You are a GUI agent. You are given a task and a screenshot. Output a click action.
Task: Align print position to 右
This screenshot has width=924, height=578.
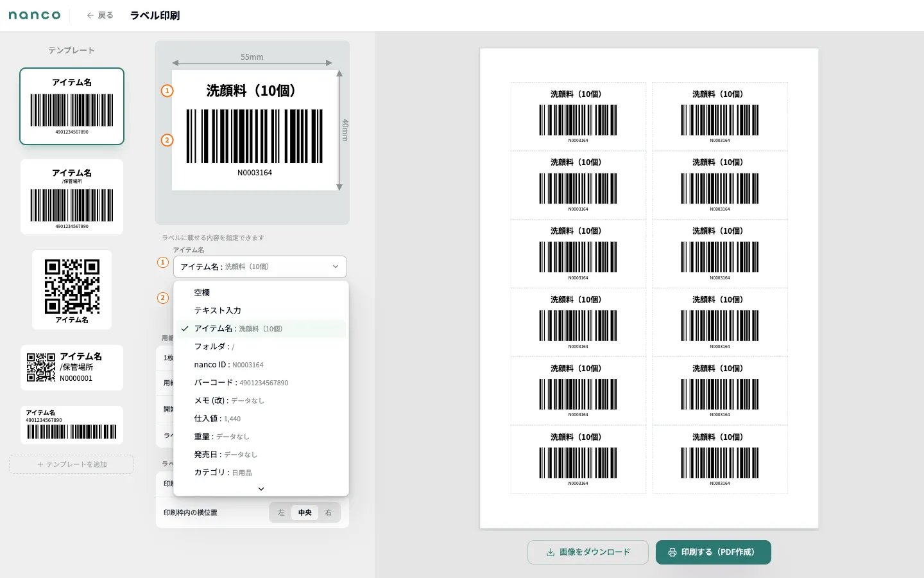click(329, 512)
